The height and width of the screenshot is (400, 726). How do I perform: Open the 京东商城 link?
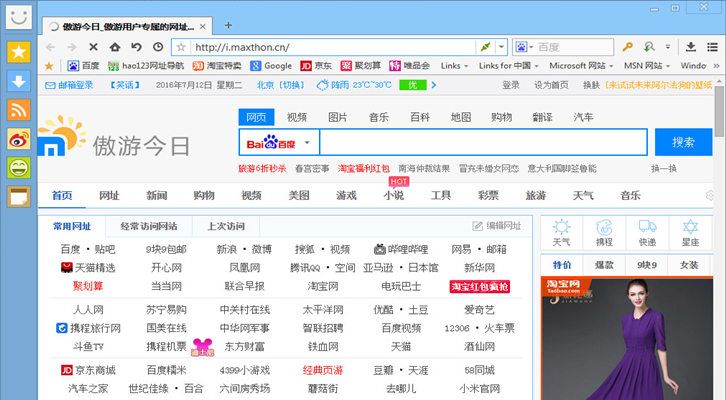coord(90,370)
